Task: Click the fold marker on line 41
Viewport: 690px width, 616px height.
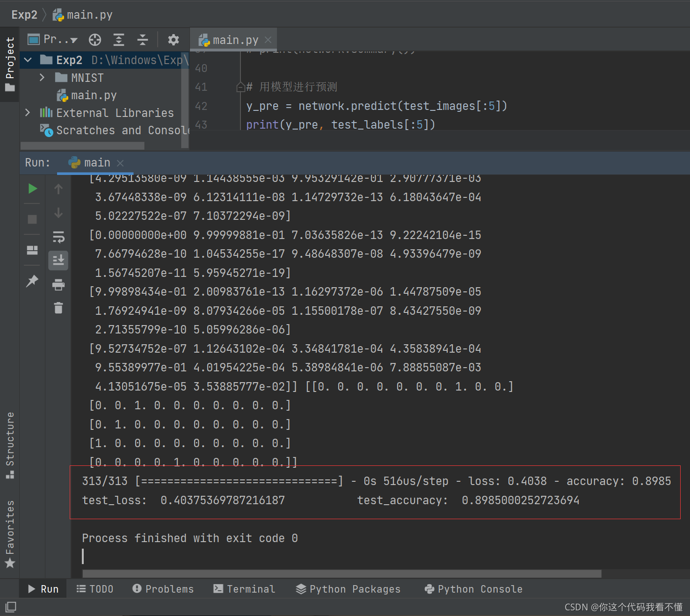Action: pos(240,87)
